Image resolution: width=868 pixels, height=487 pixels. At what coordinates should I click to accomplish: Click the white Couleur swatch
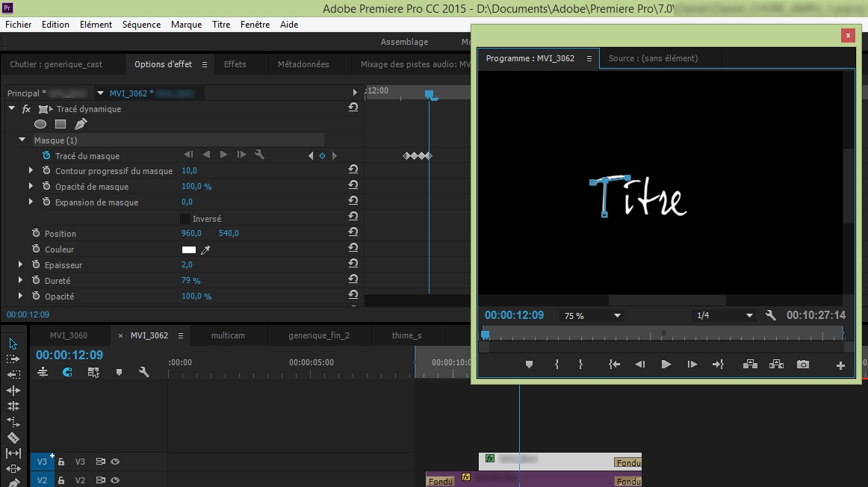tap(189, 249)
